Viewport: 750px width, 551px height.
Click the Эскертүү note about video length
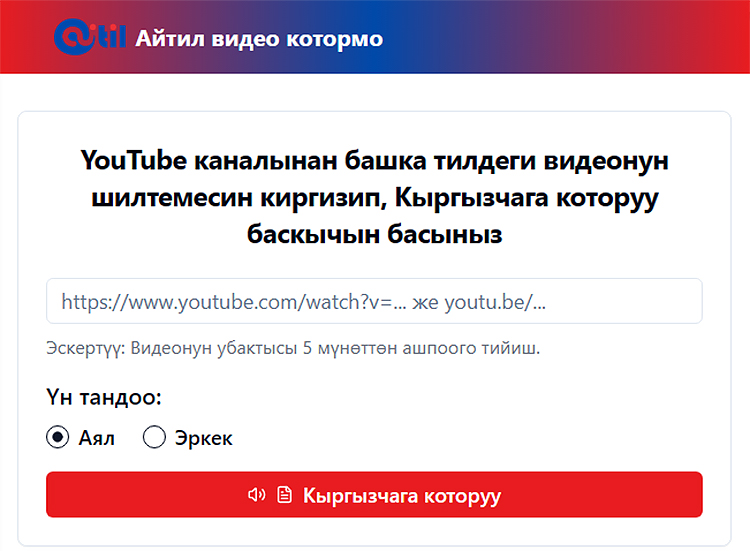293,350
